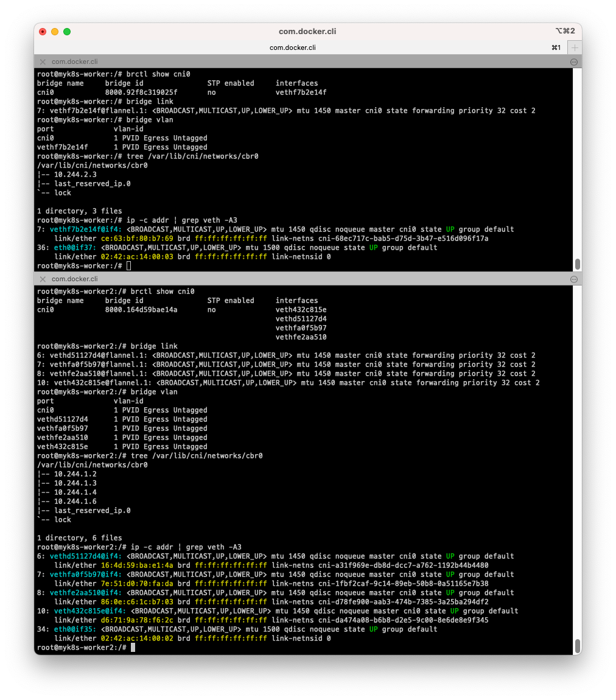Click interface vethfa0f5b97 in brctl output

pos(301,328)
